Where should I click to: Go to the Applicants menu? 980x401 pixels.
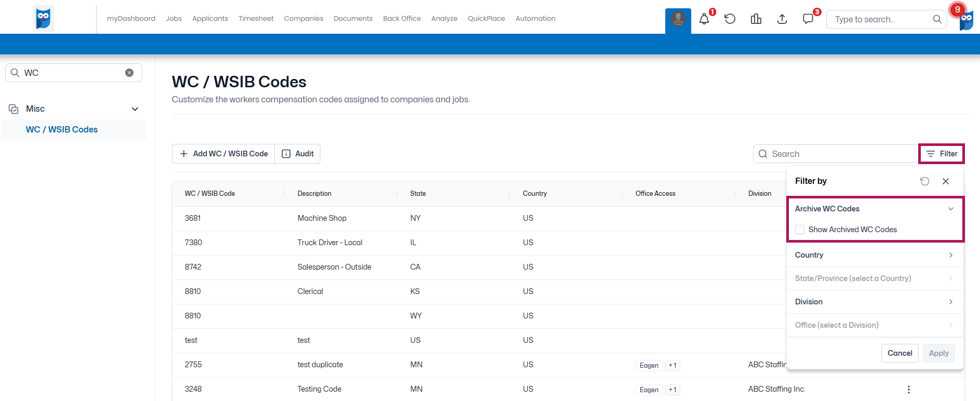pos(210,19)
